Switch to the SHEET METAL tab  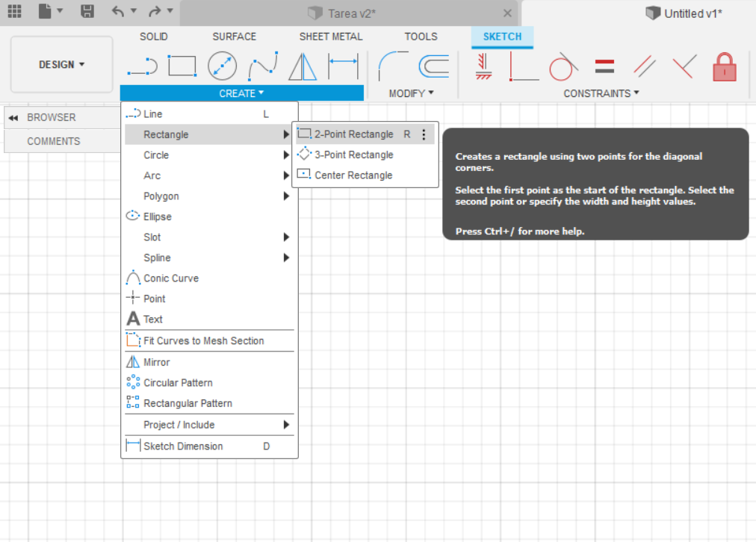331,37
